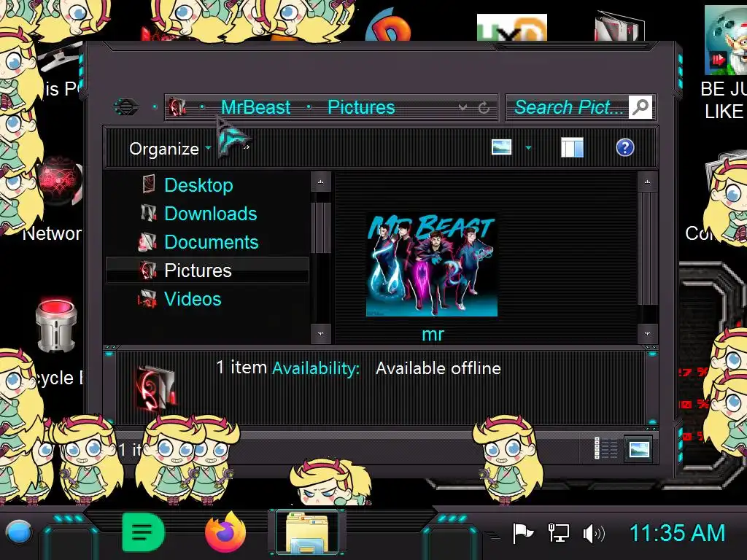The height and width of the screenshot is (560, 747).
Task: Click the Search Pictures input field
Action: click(x=568, y=107)
